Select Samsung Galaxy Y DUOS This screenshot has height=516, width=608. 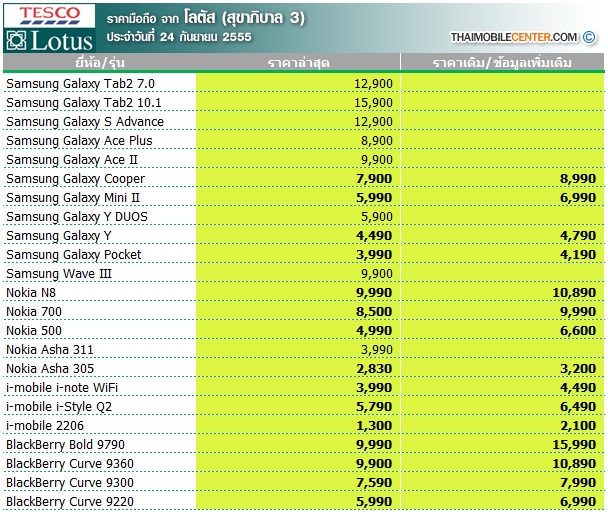coord(77,217)
